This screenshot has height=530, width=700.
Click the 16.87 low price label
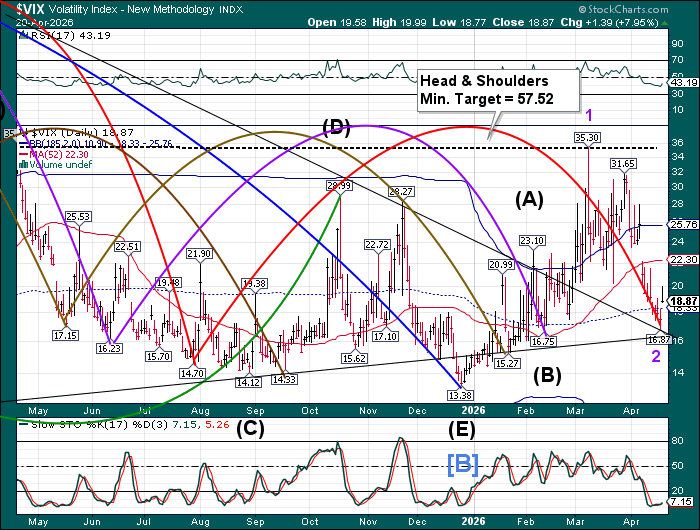(657, 340)
